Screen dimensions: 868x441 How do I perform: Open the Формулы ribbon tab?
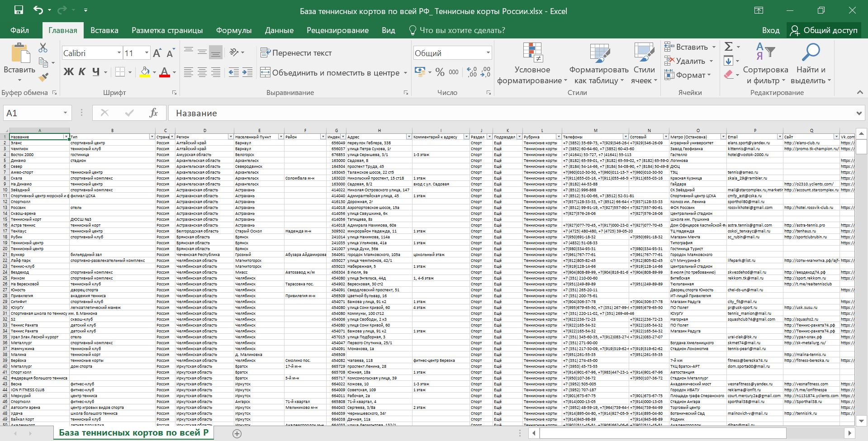click(x=233, y=30)
